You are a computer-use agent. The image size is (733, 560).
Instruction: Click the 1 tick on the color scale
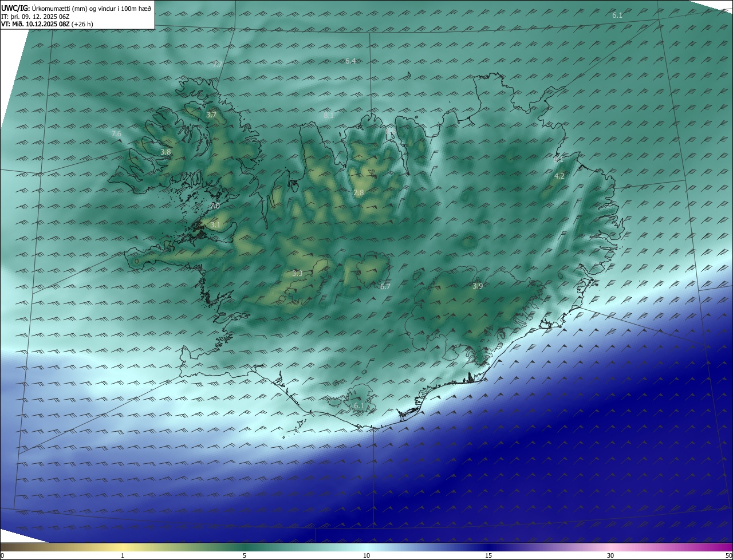[123, 555]
